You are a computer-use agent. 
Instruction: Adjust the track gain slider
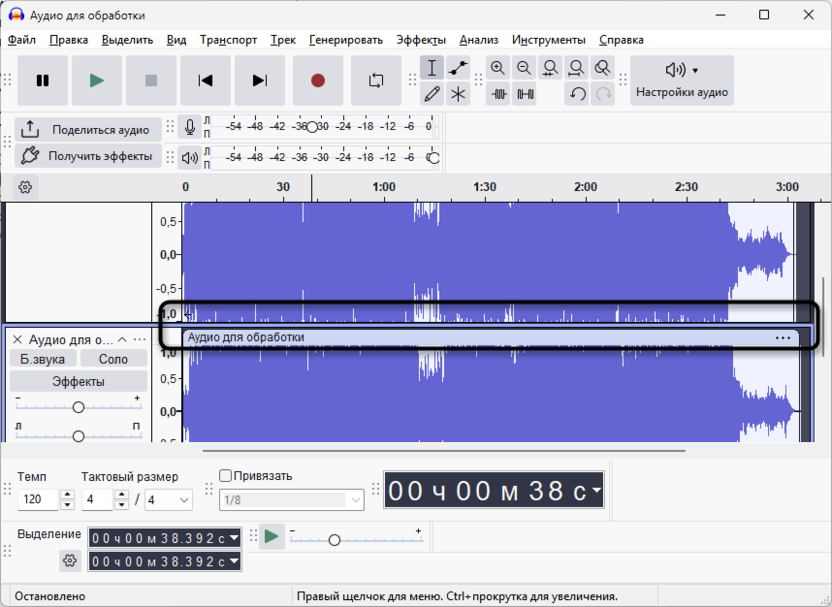[x=78, y=407]
